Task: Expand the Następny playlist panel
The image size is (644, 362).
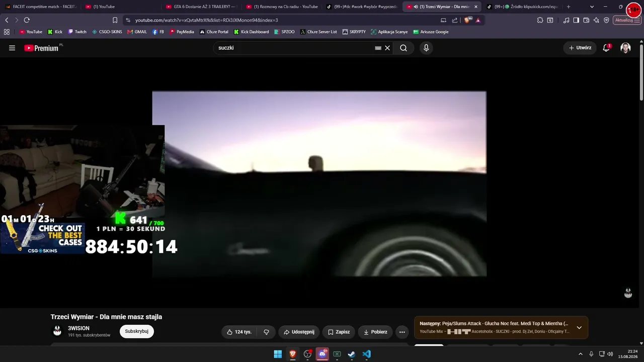Action: pos(579,328)
